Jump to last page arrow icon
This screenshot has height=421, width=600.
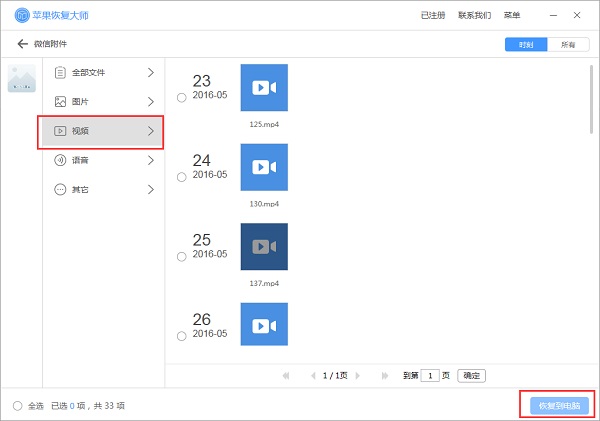coord(385,376)
